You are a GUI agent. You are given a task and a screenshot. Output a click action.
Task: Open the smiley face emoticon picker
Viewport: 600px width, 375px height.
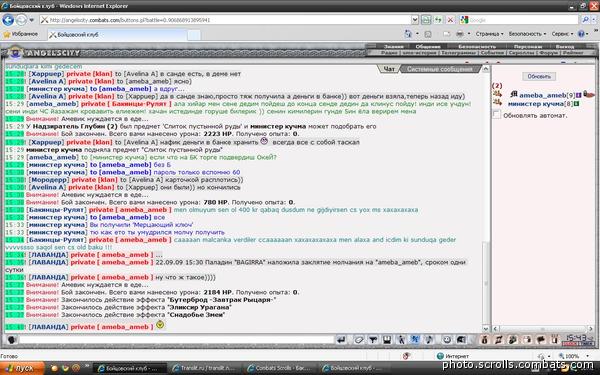click(x=447, y=340)
